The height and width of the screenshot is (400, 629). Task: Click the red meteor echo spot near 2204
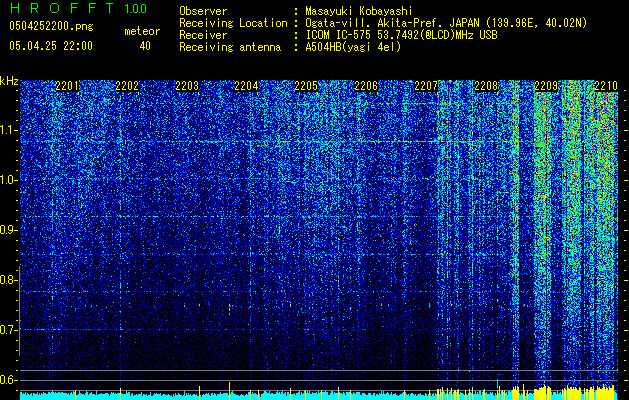coord(229,307)
